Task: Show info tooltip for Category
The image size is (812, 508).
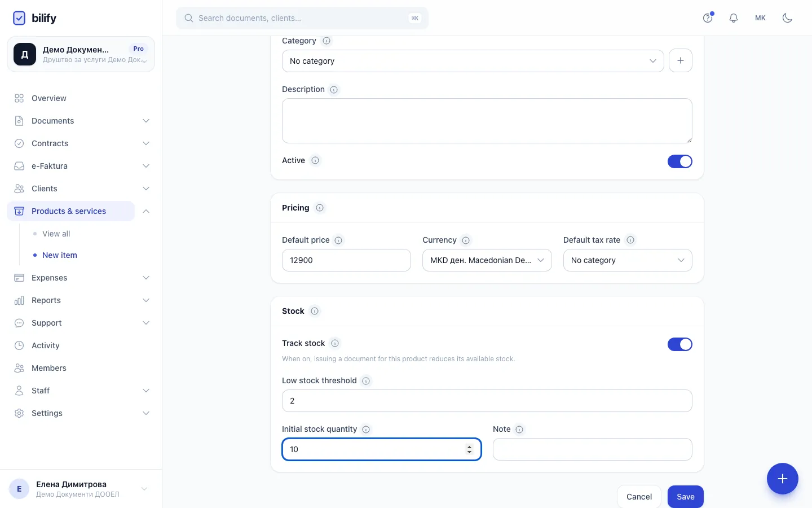Action: pos(326,41)
